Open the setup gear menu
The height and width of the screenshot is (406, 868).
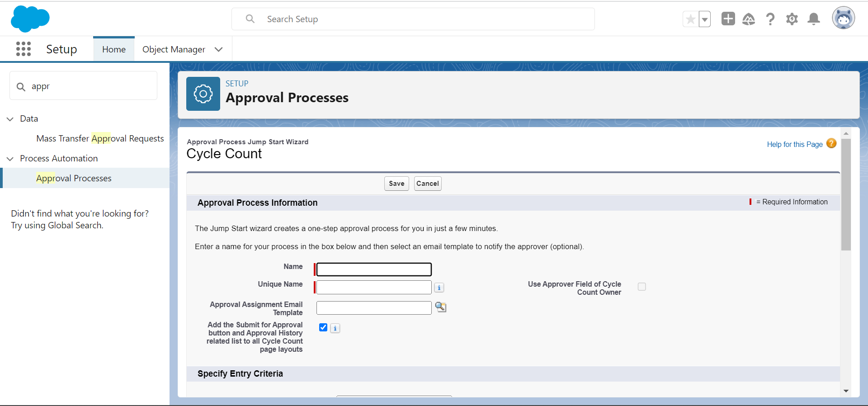792,19
